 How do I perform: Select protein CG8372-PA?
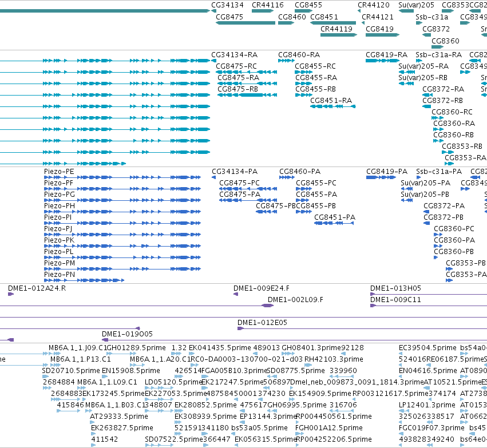(x=444, y=207)
